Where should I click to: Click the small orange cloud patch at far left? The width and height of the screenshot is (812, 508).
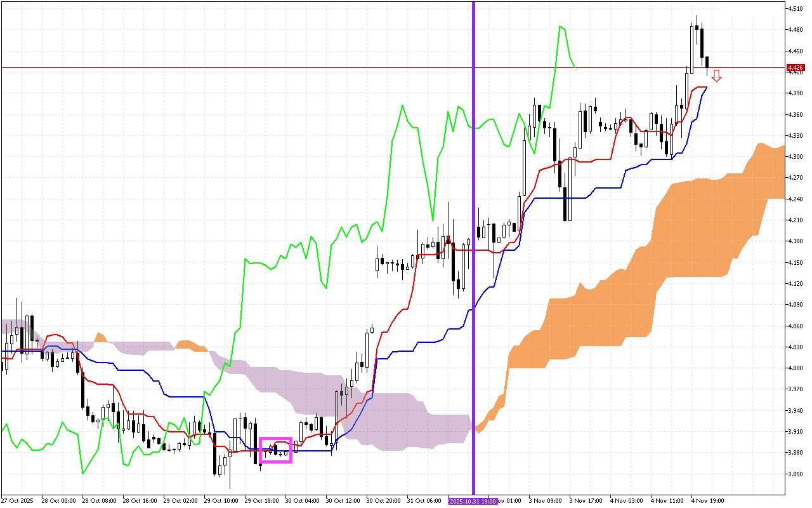100,337
